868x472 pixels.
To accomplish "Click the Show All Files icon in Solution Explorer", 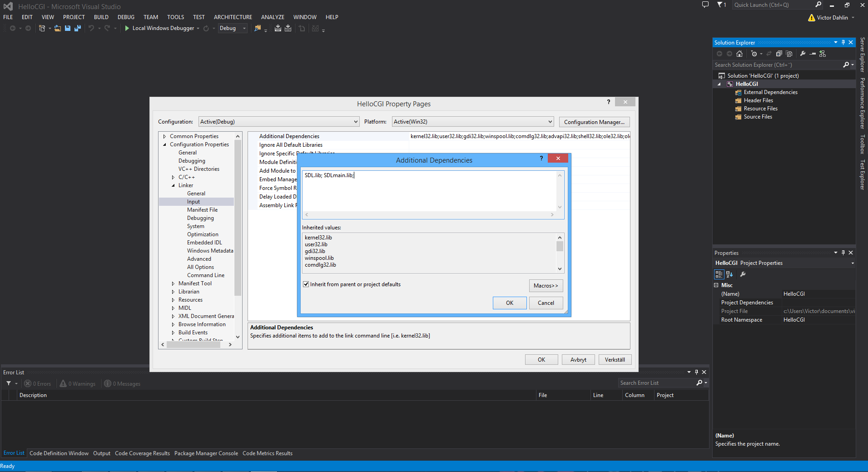I will point(789,54).
